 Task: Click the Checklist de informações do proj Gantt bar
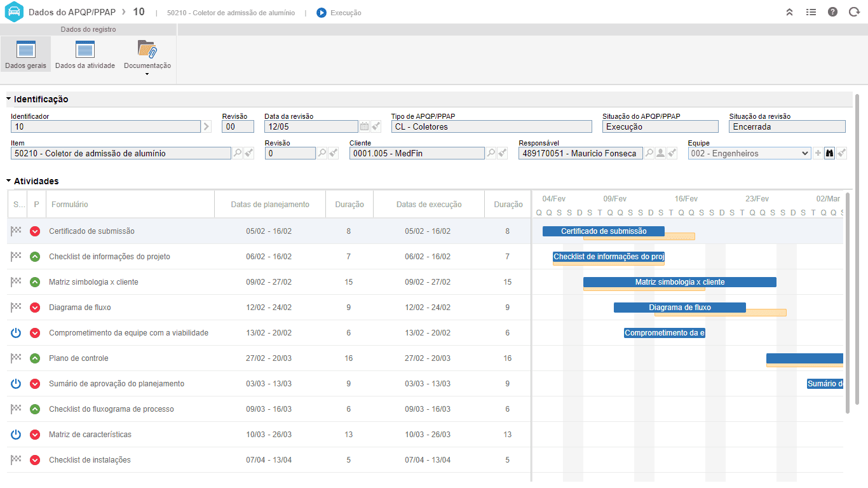609,257
